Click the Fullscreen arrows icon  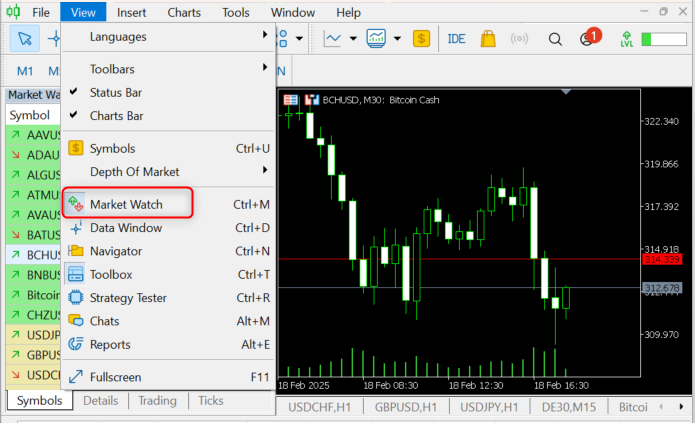(x=76, y=376)
